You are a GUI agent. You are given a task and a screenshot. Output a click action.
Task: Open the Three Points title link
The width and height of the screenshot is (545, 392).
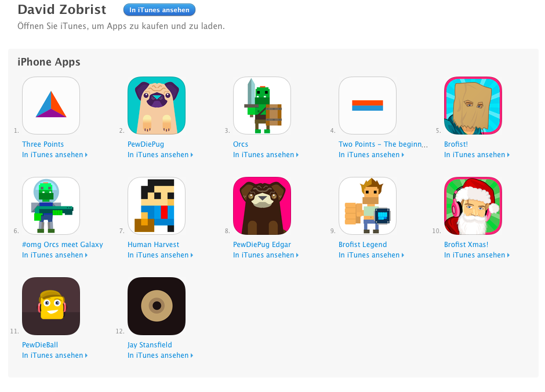tap(43, 144)
